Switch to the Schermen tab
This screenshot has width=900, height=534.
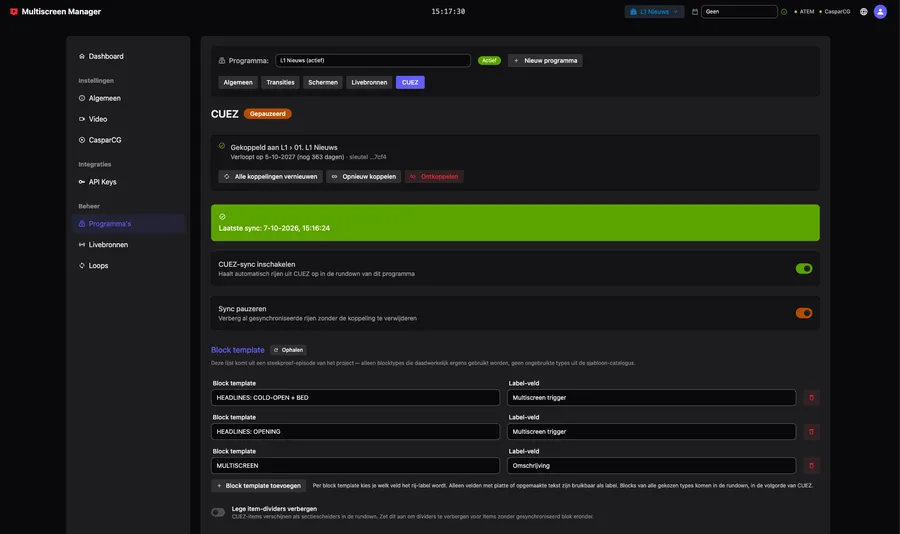click(x=323, y=83)
